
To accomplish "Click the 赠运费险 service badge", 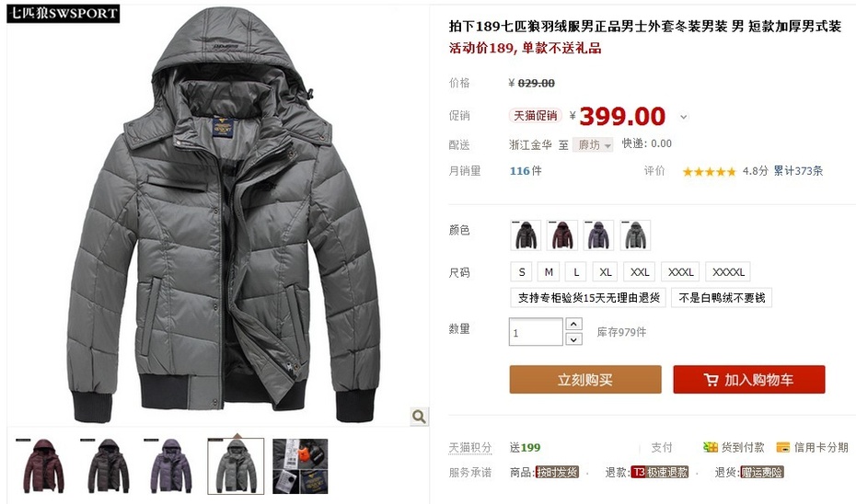I will click(762, 473).
